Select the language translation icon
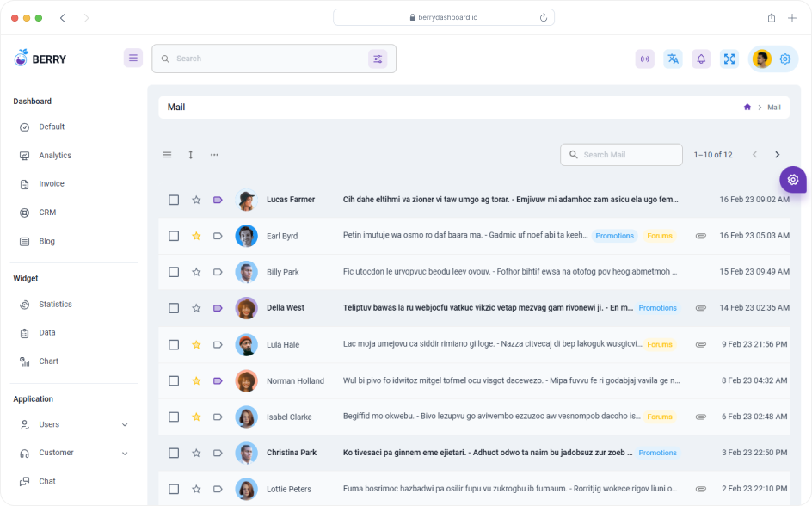Image resolution: width=812 pixels, height=506 pixels. (x=673, y=59)
